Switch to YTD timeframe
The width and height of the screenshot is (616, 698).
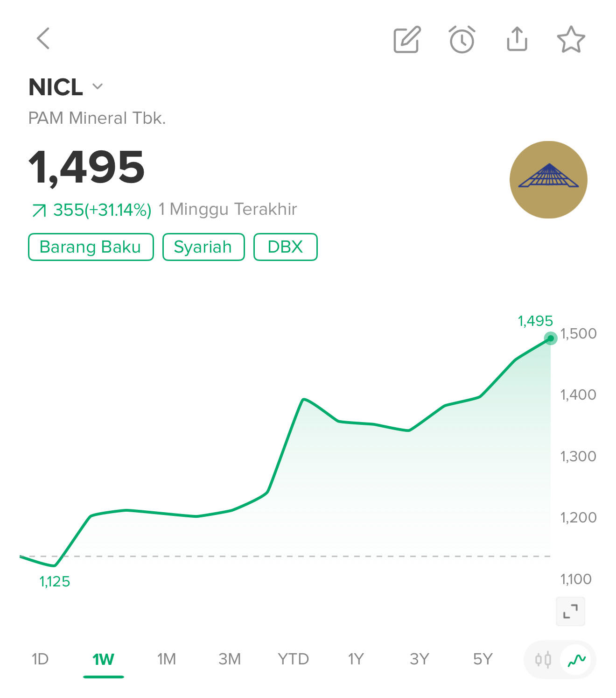pos(293,659)
